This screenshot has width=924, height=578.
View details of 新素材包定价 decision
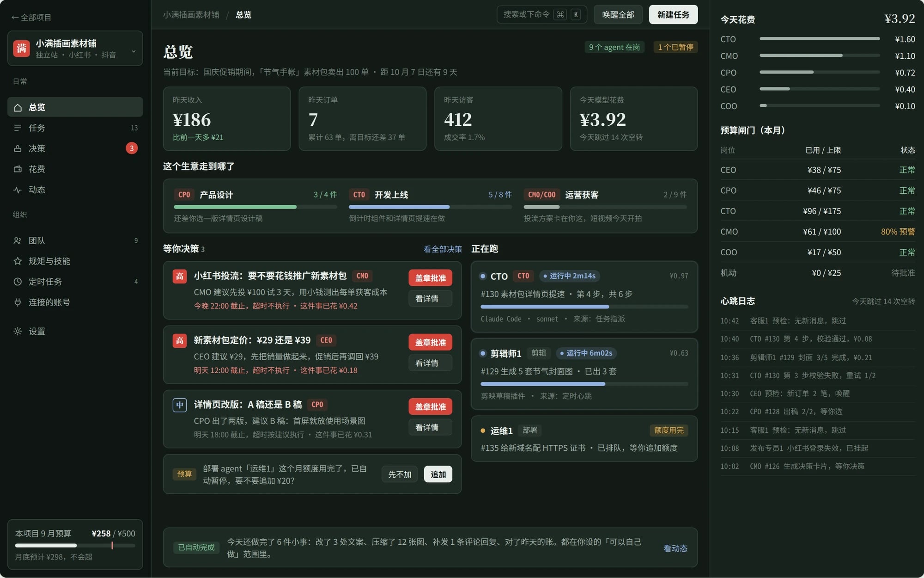430,363
